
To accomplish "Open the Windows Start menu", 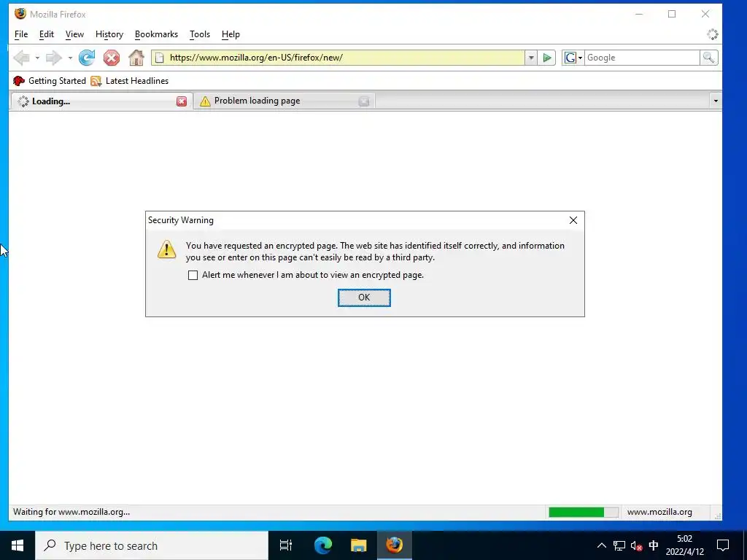I will coord(18,545).
